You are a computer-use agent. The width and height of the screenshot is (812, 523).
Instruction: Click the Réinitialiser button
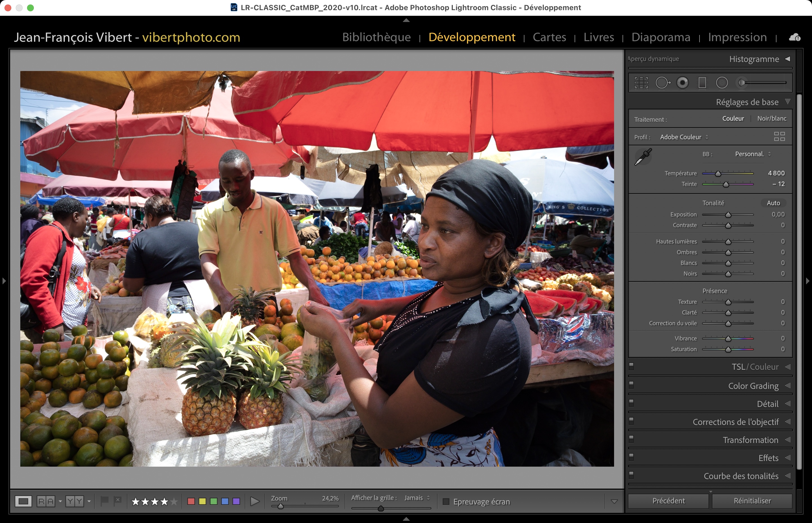tap(752, 501)
